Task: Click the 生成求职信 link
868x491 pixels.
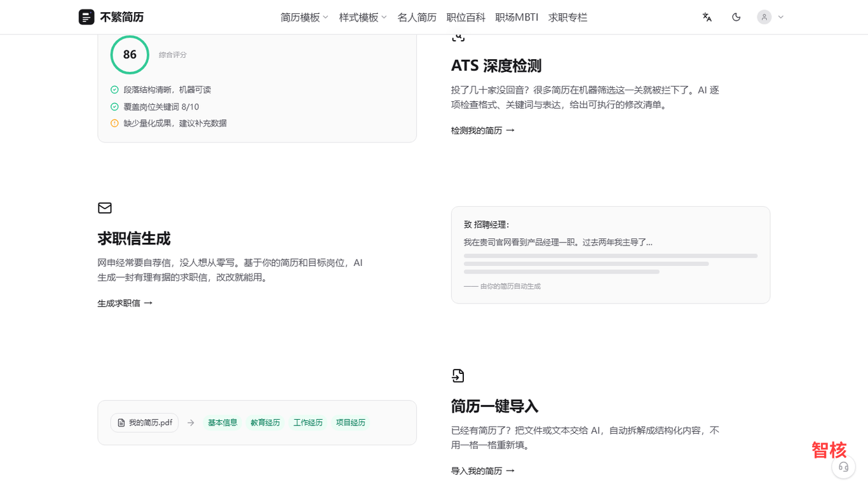Action: [125, 303]
